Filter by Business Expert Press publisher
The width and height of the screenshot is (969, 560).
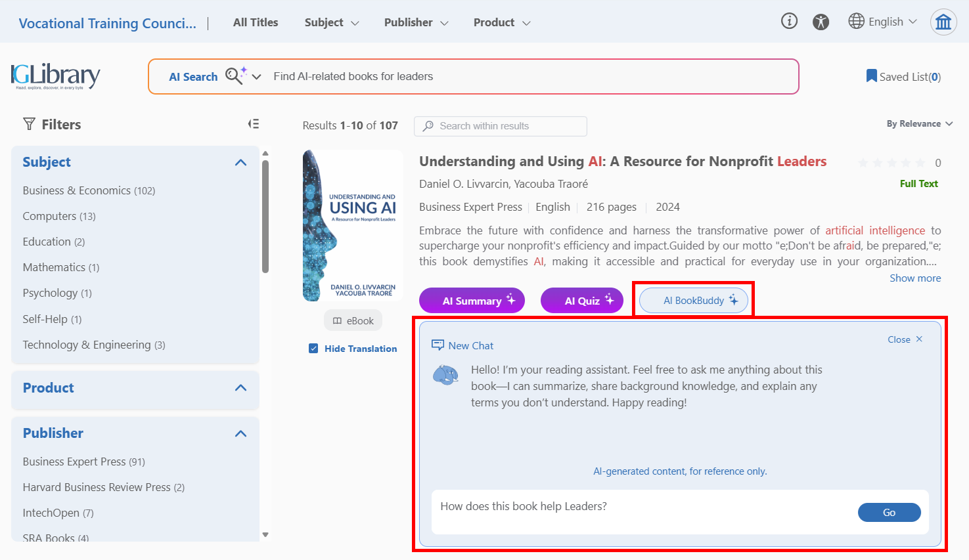pyautogui.click(x=84, y=462)
